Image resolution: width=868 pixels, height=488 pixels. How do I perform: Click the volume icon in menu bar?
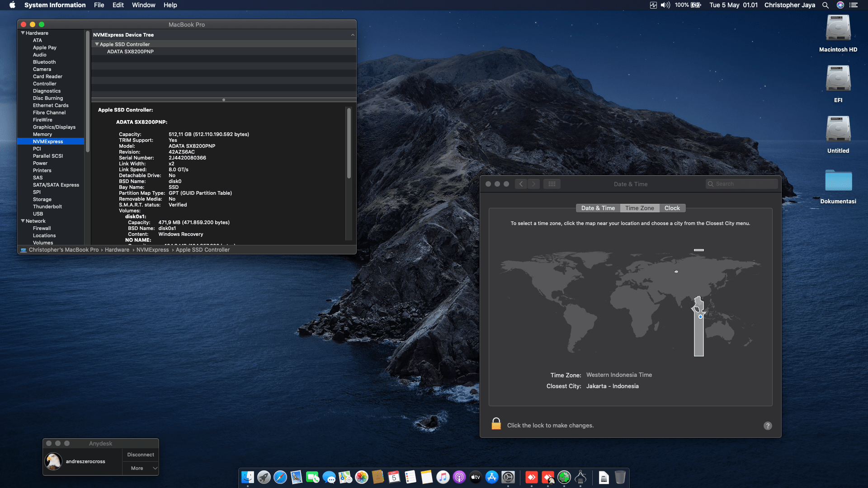[665, 5]
